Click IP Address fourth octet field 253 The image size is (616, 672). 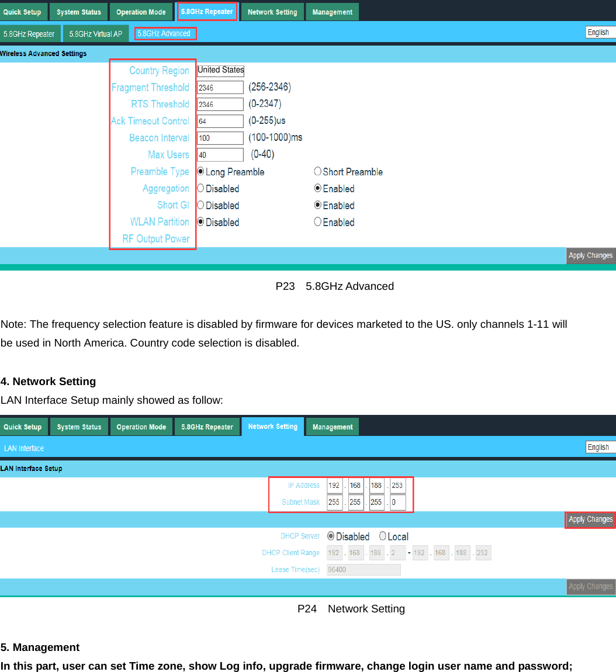click(x=398, y=486)
